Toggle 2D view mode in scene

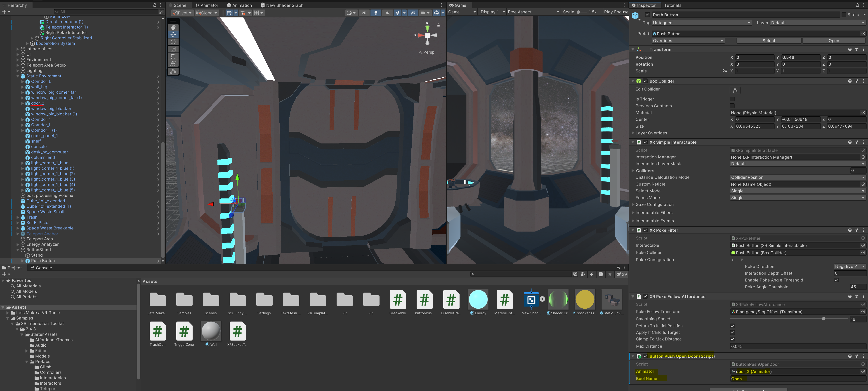click(x=364, y=13)
